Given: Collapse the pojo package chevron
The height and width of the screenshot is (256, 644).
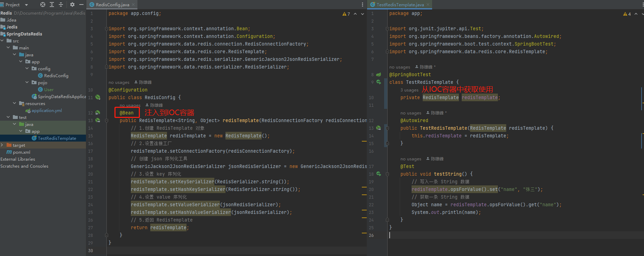Looking at the screenshot, I should pyautogui.click(x=27, y=82).
